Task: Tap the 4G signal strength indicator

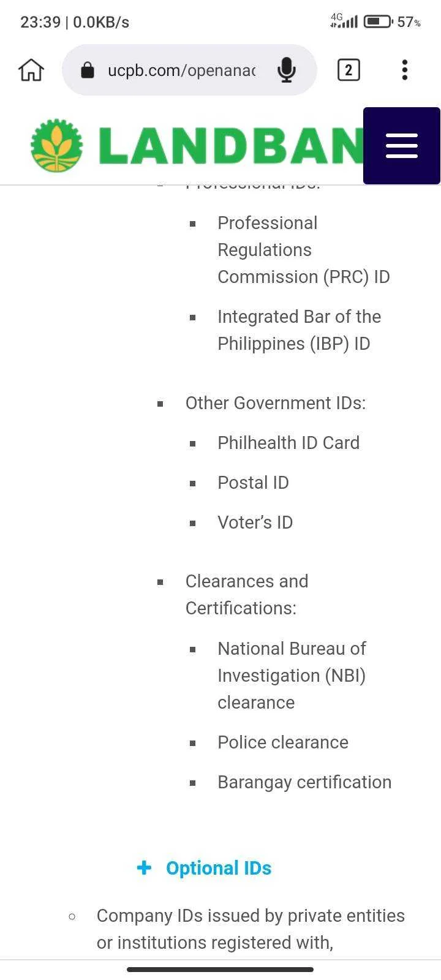Action: pos(344,21)
